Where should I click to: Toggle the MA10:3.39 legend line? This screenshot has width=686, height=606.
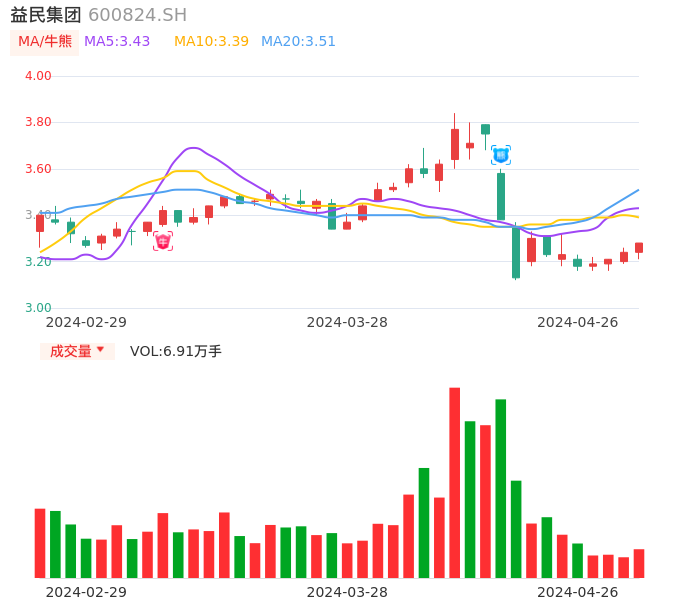[x=211, y=42]
